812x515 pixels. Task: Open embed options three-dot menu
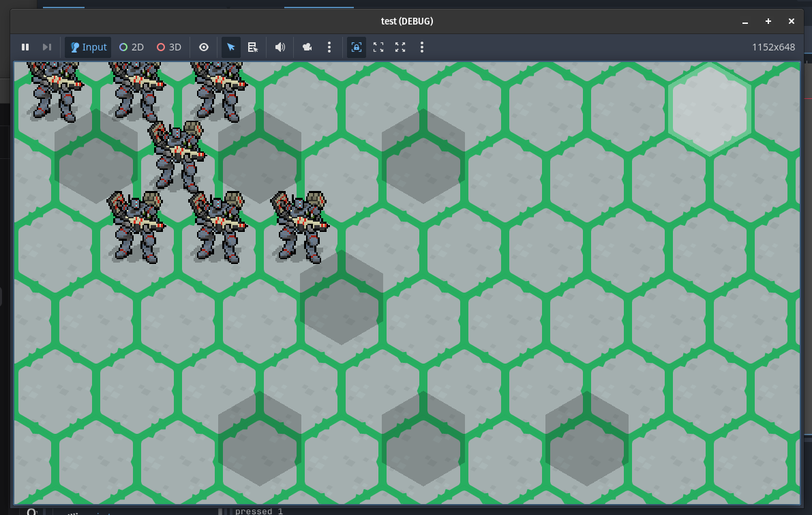coord(422,47)
